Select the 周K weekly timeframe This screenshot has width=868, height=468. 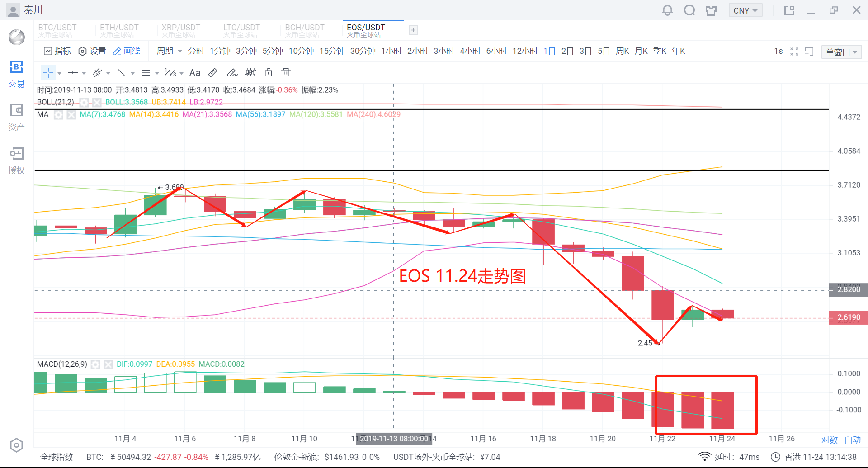click(x=623, y=51)
